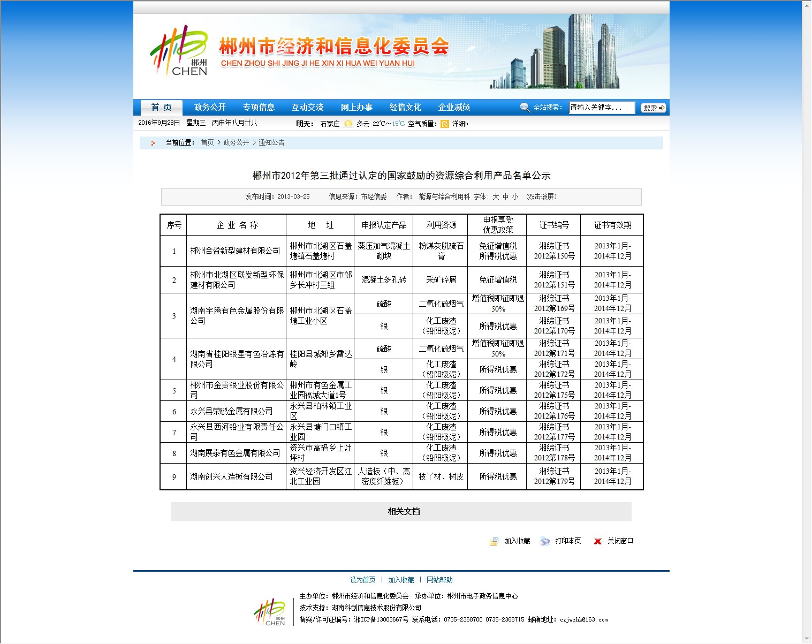Click the cell 湖南展泰有色金属有限公司

(236, 453)
